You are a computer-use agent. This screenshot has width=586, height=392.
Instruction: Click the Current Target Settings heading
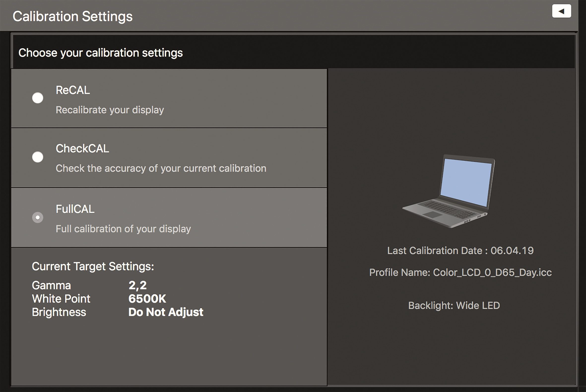click(93, 266)
